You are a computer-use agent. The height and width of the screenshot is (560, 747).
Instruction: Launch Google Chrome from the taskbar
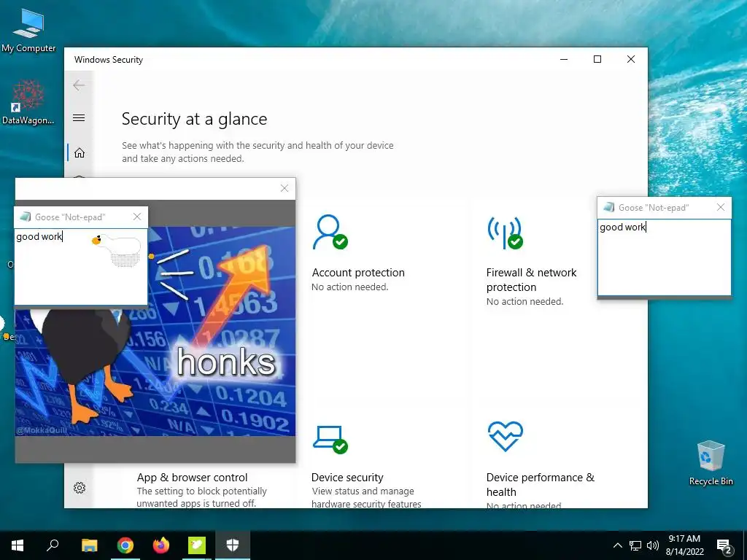[125, 545]
